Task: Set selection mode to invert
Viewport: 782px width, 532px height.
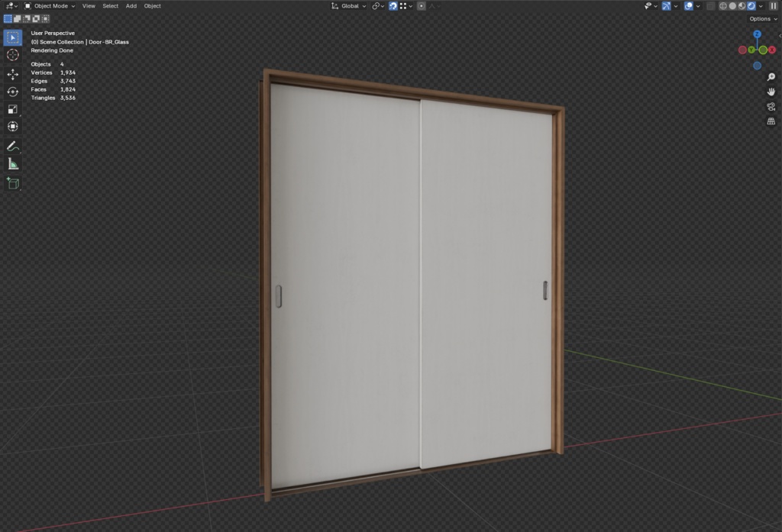Action: click(x=36, y=19)
